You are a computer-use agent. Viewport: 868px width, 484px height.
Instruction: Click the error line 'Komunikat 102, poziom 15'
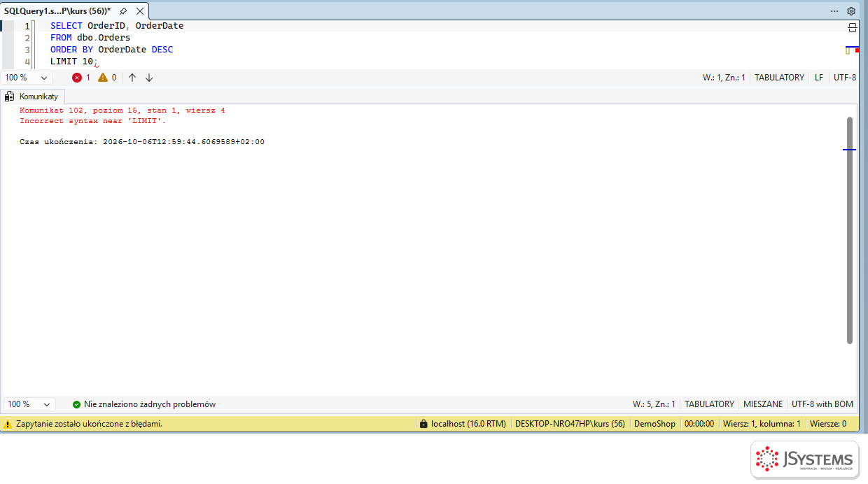coord(122,111)
